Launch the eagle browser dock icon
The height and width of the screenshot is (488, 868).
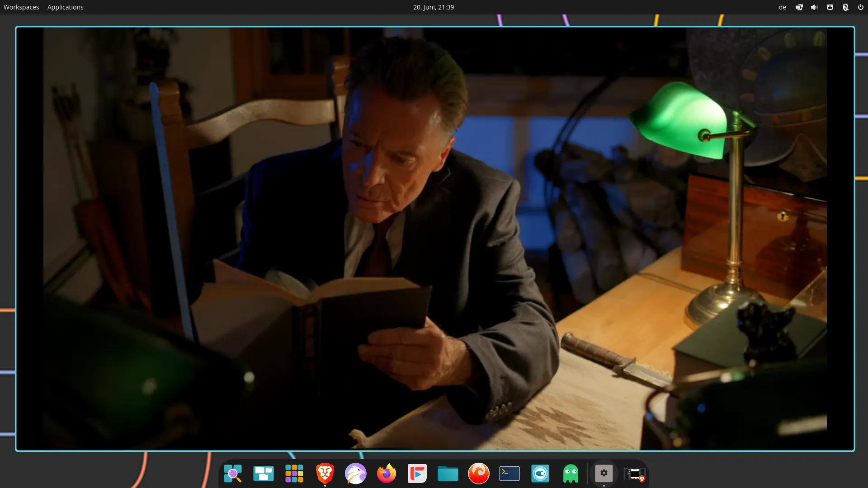point(356,474)
